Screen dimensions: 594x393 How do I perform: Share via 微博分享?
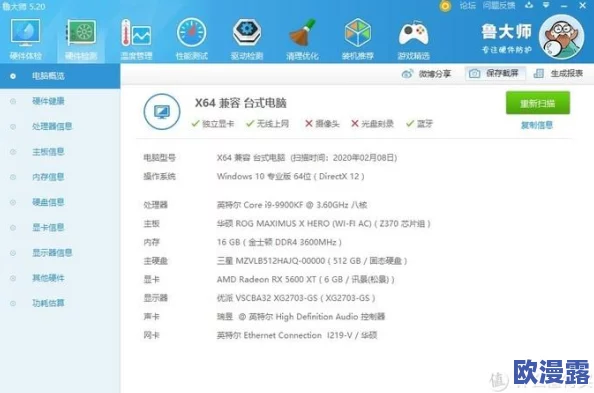point(426,74)
